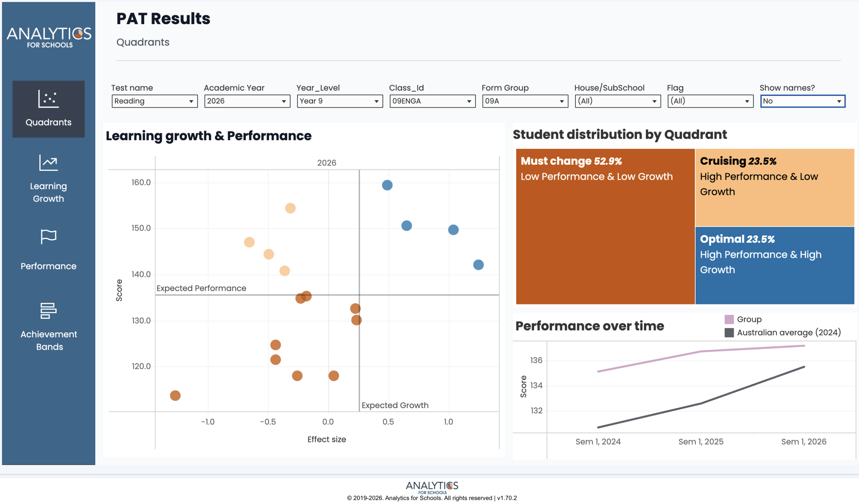
Task: Expand the House/SubSchool filter dropdown
Action: 617,101
